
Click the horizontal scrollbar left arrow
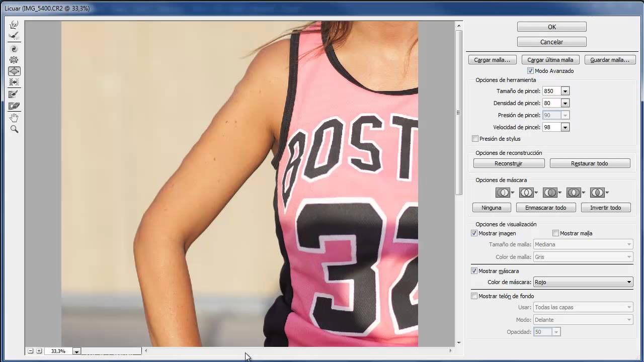pyautogui.click(x=146, y=351)
